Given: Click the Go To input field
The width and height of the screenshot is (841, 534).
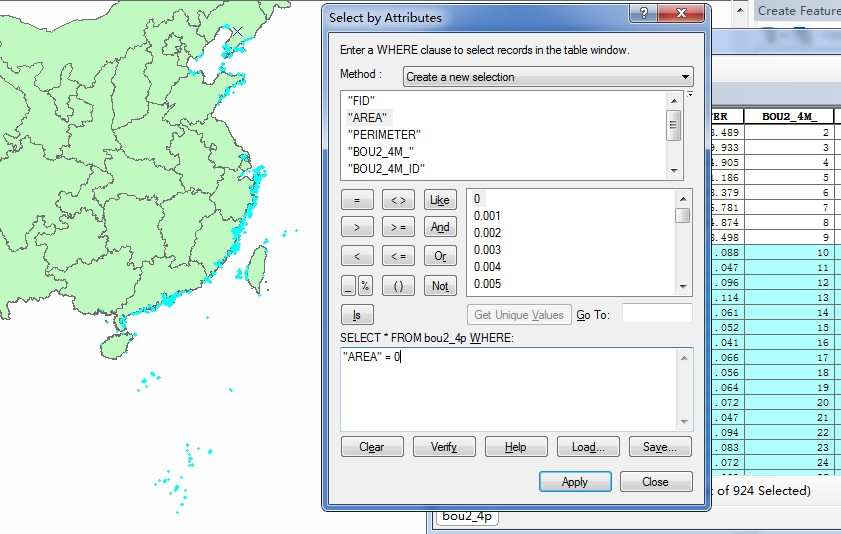Looking at the screenshot, I should (x=657, y=314).
